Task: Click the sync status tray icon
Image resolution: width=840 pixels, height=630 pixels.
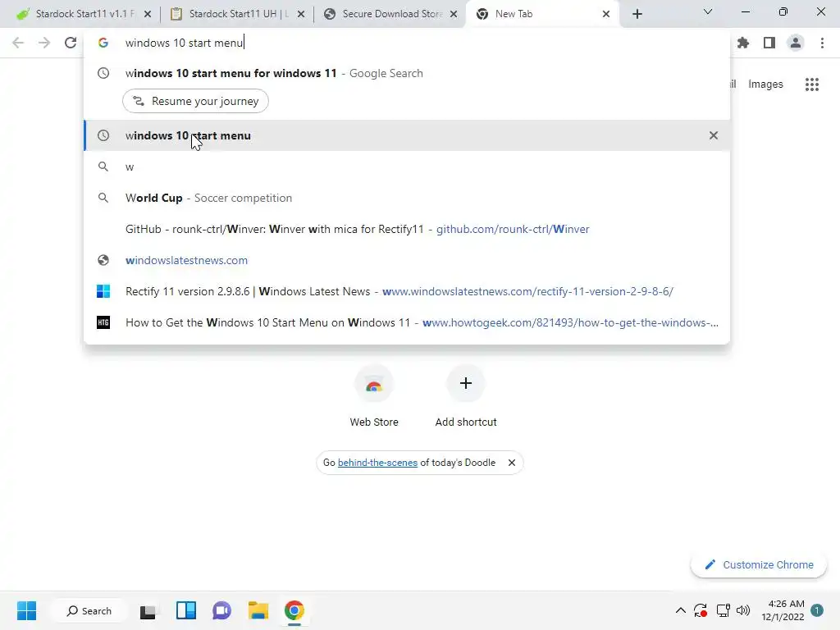Action: pyautogui.click(x=701, y=610)
